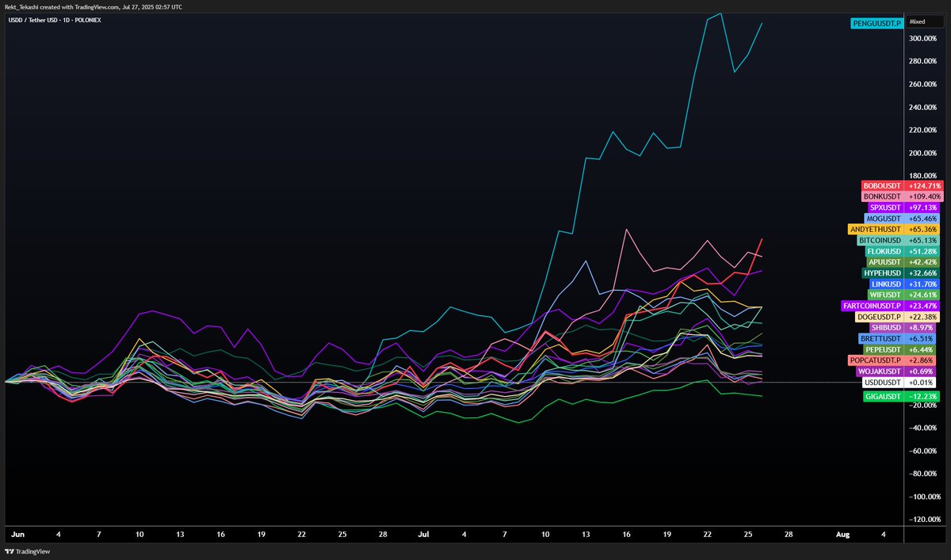Click the -12.23% value tag
Screen dimensions: 951x560
(x=923, y=396)
